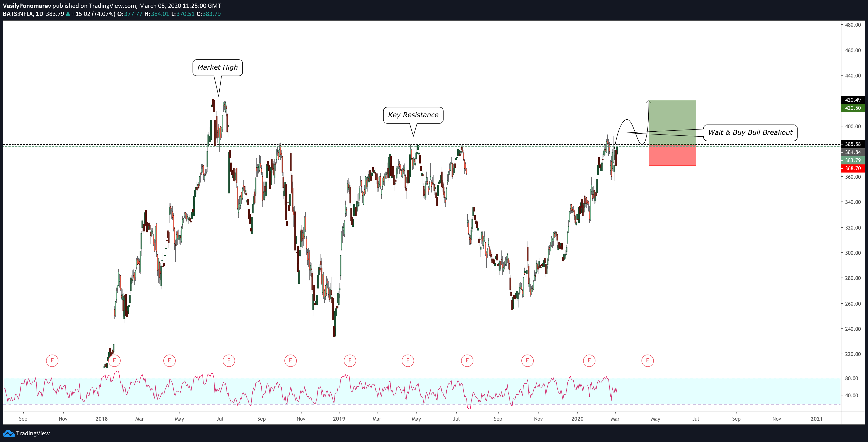Open the July 2018 earnings E marker
This screenshot has width=868, height=442.
click(229, 360)
